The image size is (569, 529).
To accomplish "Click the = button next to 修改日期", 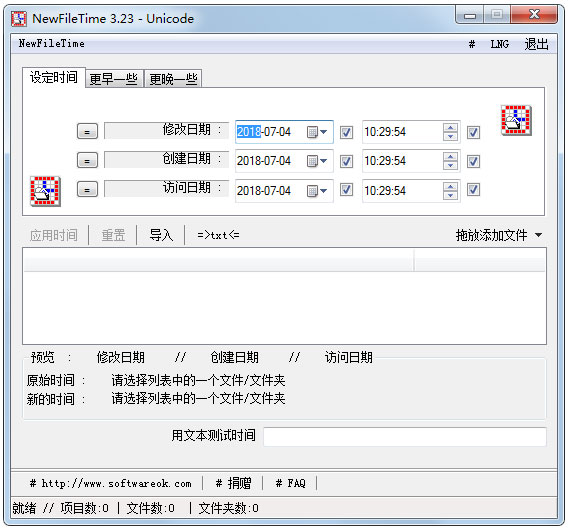I will [x=87, y=131].
